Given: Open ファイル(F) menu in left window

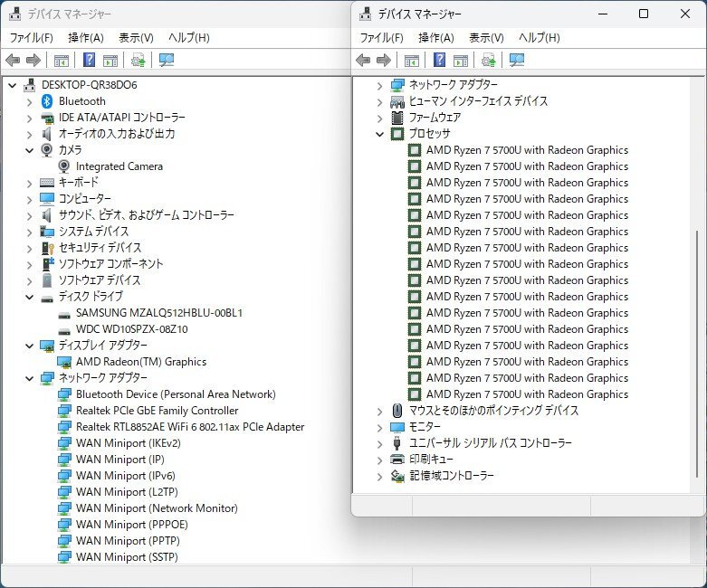Looking at the screenshot, I should tap(32, 38).
